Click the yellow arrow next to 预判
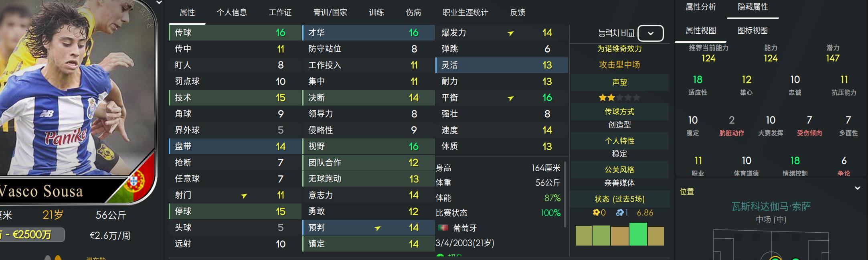The height and width of the screenshot is (260, 868). [377, 228]
